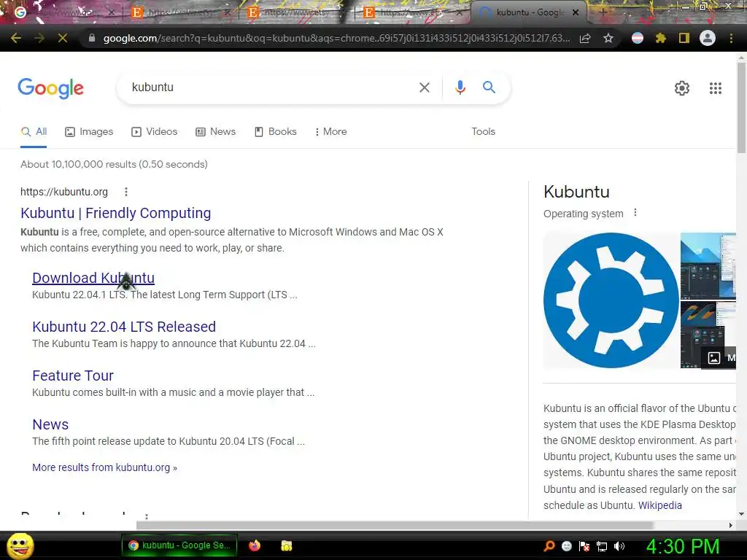
Task: Submit search with magnifying glass icon
Action: (489, 87)
